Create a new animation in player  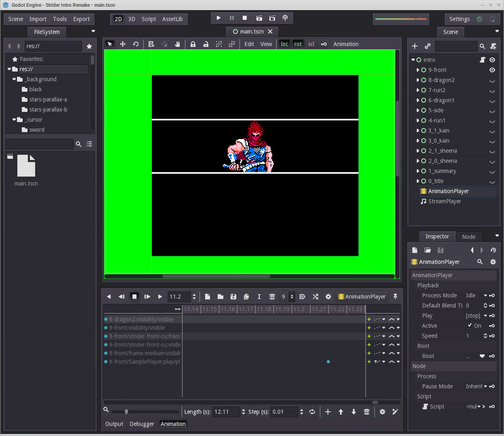click(208, 297)
